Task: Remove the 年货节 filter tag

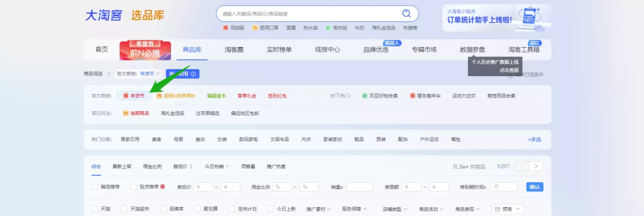Action: (x=157, y=74)
